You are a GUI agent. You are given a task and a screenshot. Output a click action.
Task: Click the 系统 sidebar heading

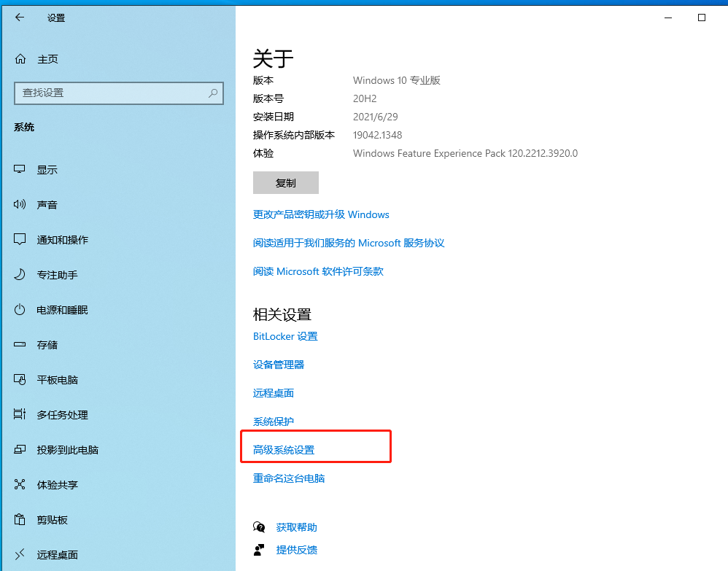[24, 127]
